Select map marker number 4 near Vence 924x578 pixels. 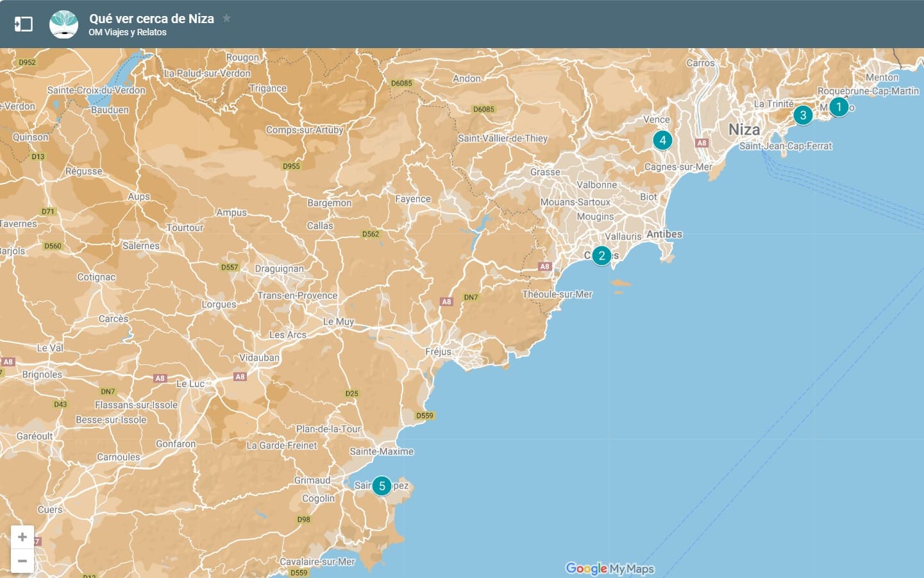pos(662,140)
